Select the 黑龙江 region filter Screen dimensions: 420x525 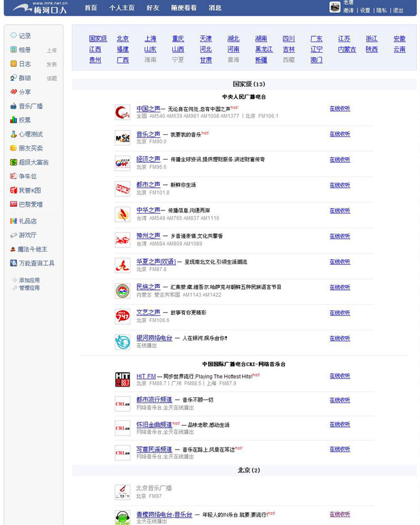[x=264, y=49]
